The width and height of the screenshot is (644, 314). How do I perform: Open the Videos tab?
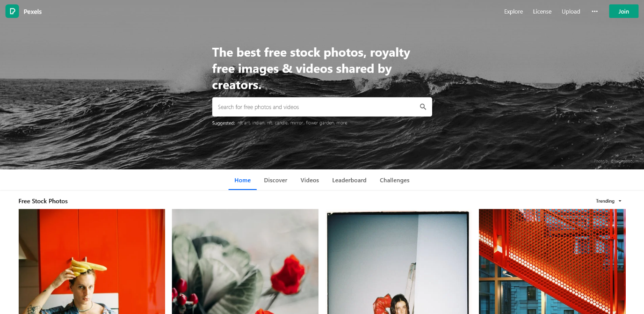point(310,180)
